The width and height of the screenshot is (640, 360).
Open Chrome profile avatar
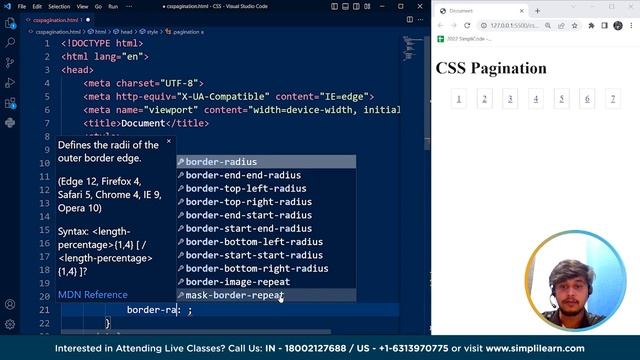[618, 25]
